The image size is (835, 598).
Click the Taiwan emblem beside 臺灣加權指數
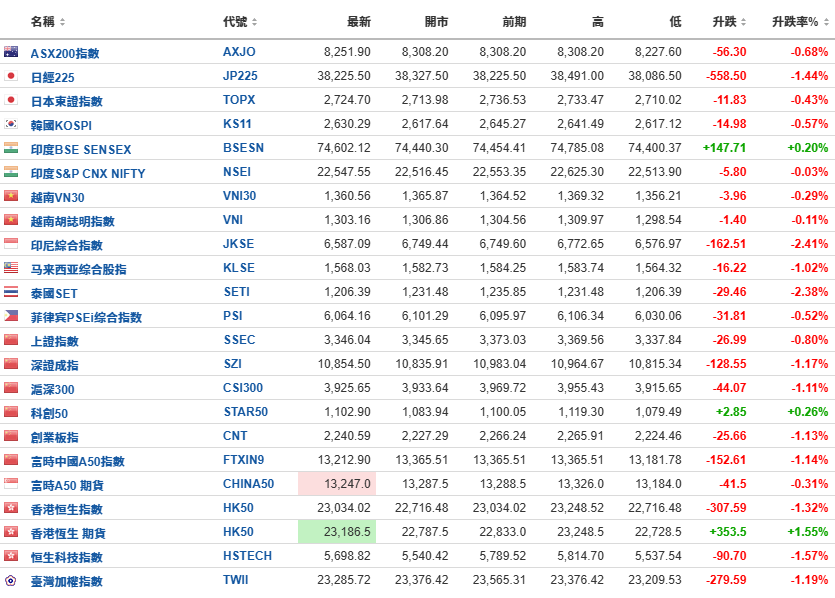tap(11, 580)
